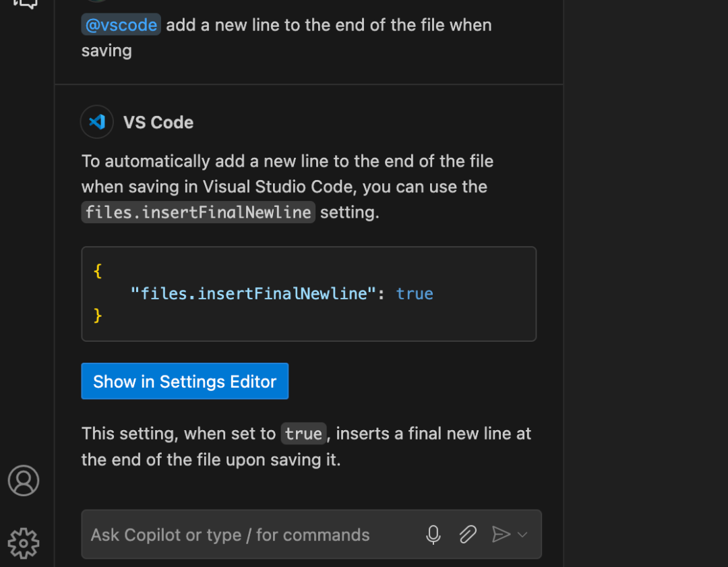Send the chat message with arrow icon
The width and height of the screenshot is (728, 567).
(x=500, y=535)
